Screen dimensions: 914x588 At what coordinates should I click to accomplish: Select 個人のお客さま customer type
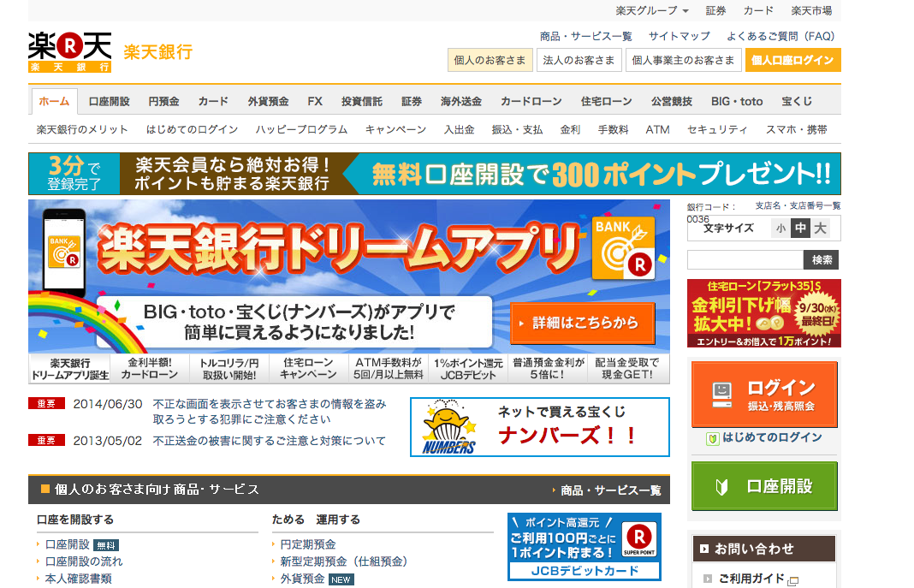(490, 60)
